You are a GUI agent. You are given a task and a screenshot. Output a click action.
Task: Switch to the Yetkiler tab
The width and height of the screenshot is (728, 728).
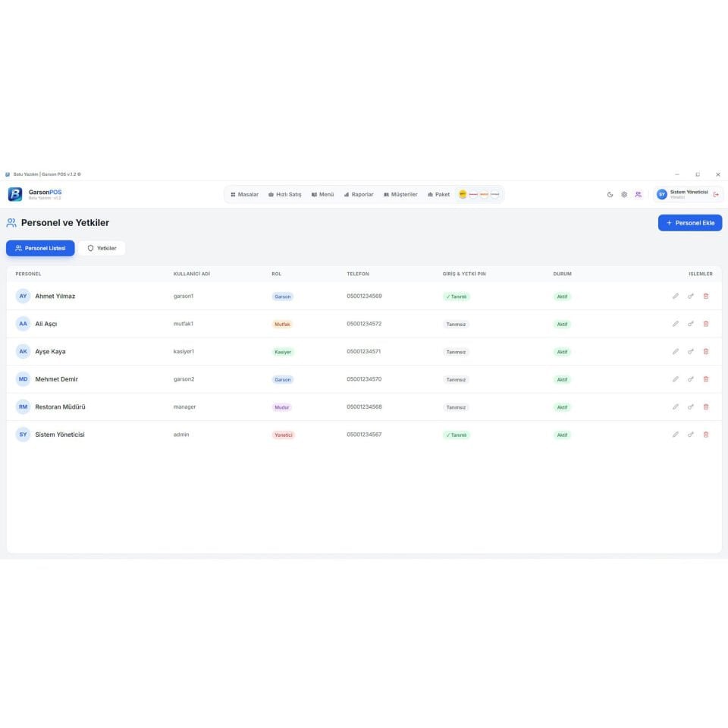pos(102,249)
